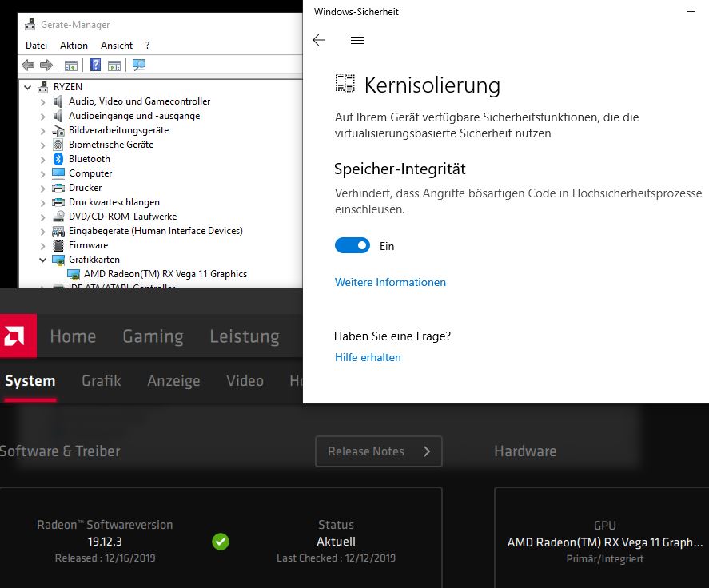The height and width of the screenshot is (588, 709).
Task: Click the green status checkmark in Radeon Software
Action: tap(221, 542)
